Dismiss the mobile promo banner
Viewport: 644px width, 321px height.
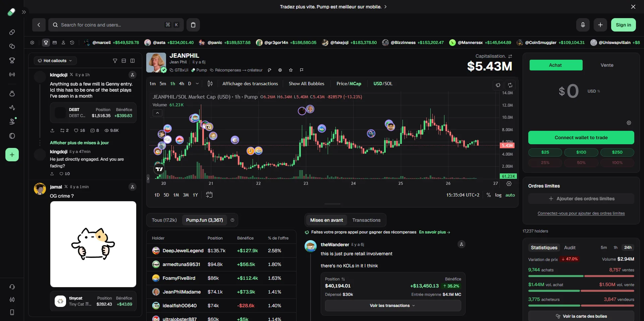(633, 7)
